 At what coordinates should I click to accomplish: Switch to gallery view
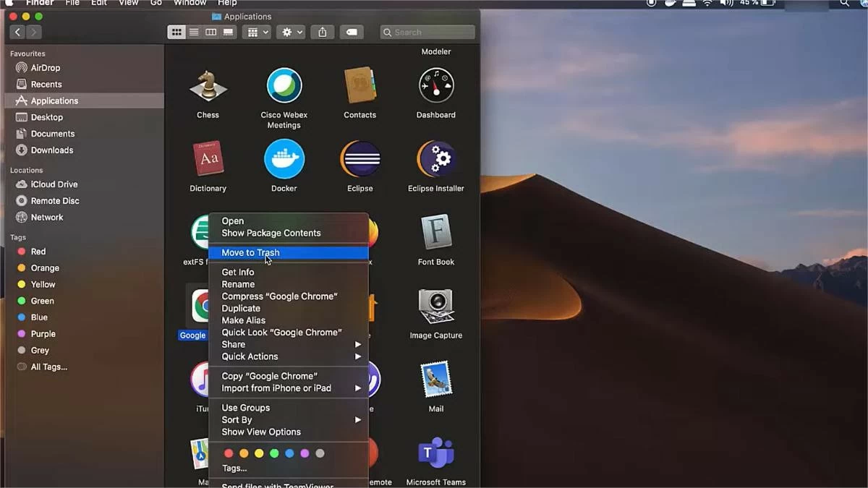point(226,32)
